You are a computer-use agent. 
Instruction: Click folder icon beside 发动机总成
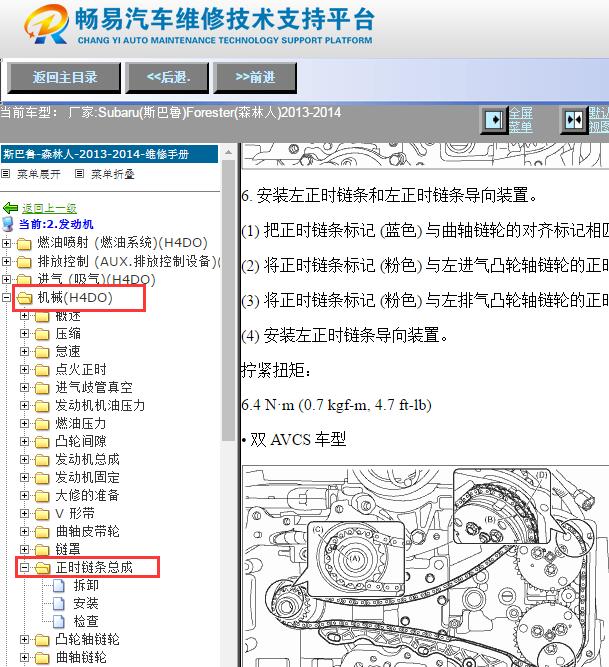point(42,460)
